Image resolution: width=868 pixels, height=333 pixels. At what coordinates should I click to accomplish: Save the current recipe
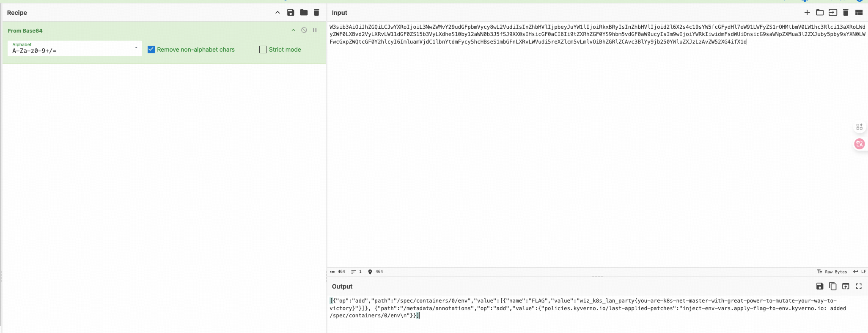point(291,13)
